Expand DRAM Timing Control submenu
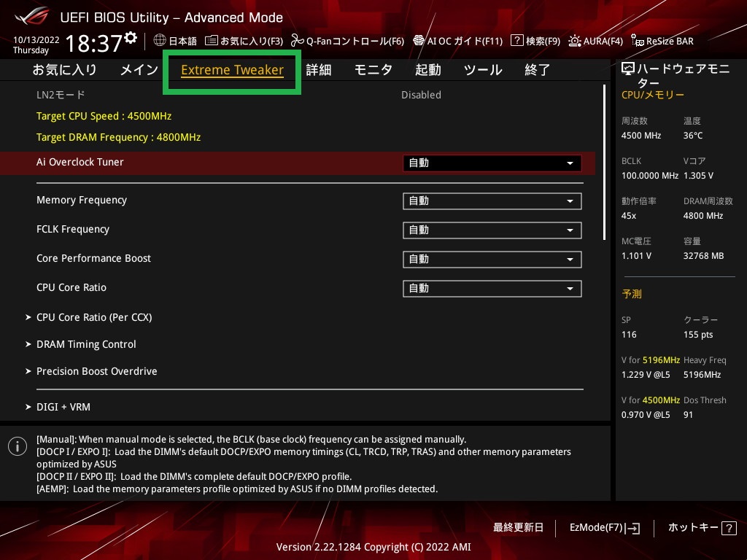 (86, 344)
